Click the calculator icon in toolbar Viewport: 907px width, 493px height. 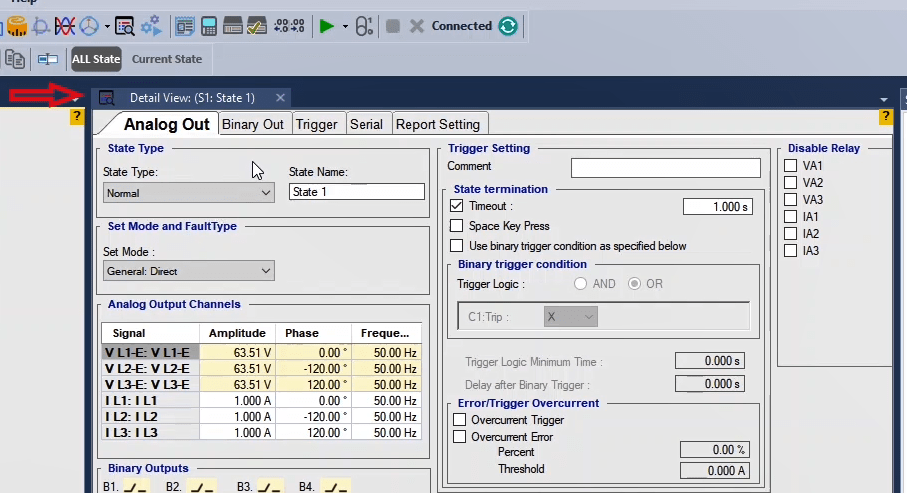coord(209,26)
